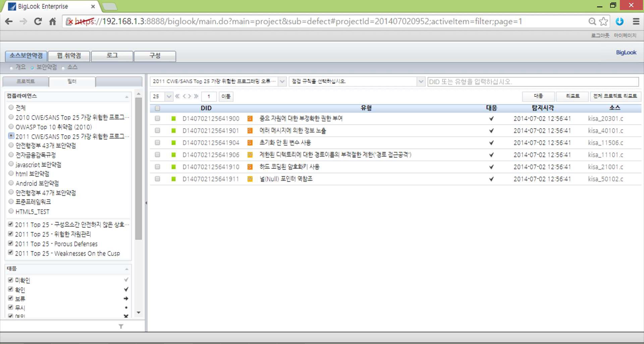The image size is (644, 344).
Task: Click the zoom magnifier icon in address bar
Action: tap(592, 22)
